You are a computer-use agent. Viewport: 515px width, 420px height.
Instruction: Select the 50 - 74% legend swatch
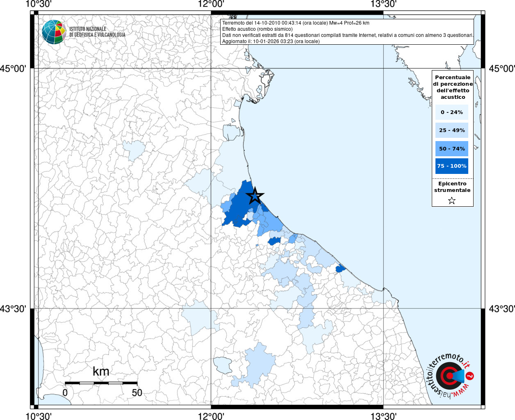(451, 148)
